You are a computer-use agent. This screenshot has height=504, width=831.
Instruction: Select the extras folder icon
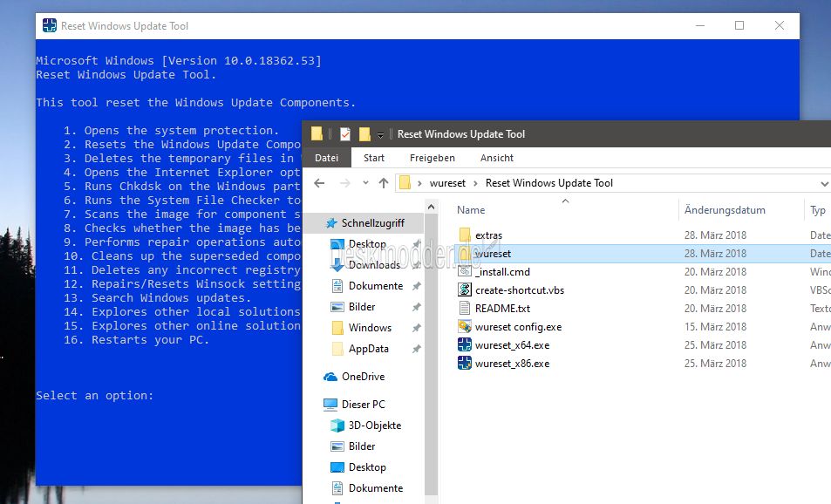[465, 235]
